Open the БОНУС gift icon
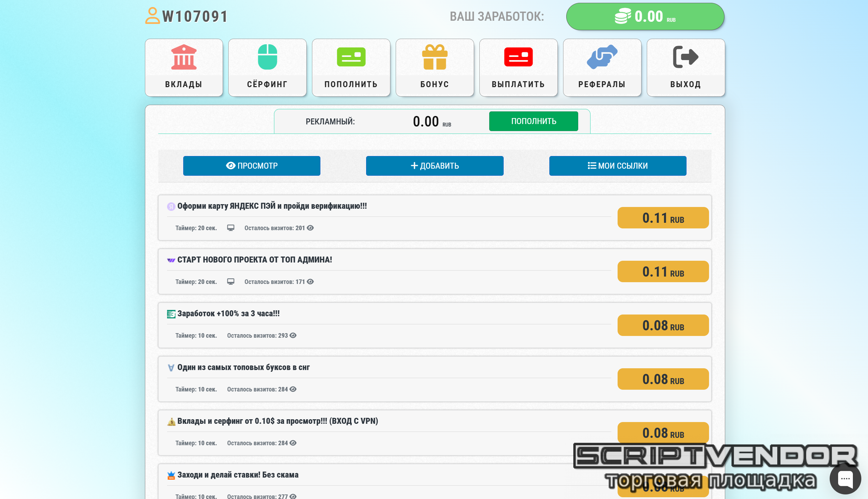This screenshot has height=499, width=868. pos(435,57)
